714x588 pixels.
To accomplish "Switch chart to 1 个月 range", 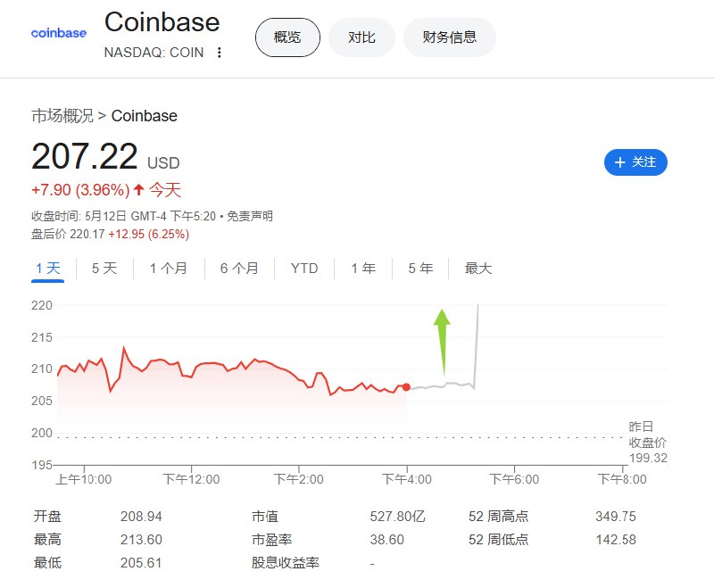I will coord(169,269).
